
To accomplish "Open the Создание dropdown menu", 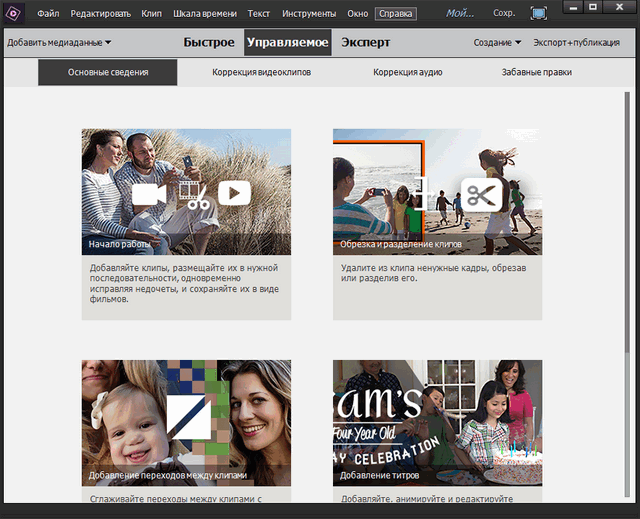I will pos(497,43).
